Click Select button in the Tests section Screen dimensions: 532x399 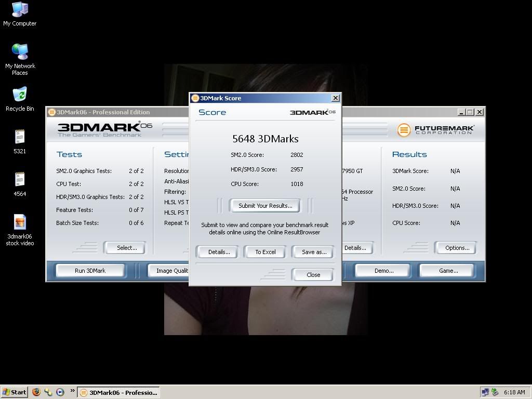tap(125, 248)
